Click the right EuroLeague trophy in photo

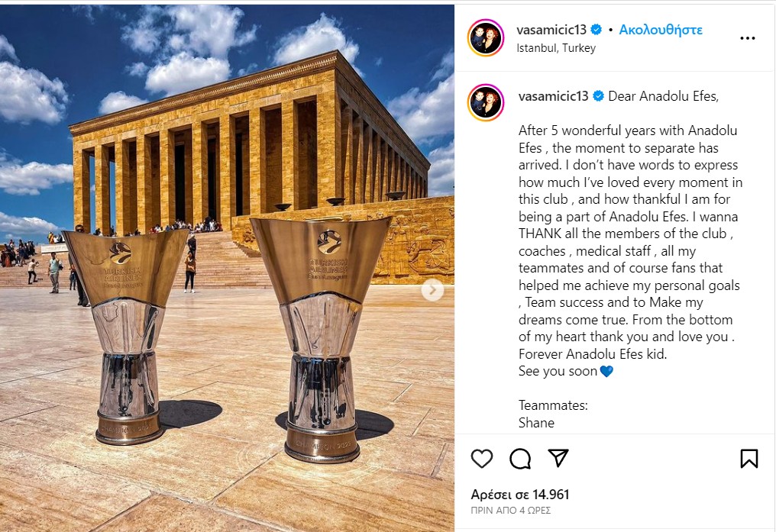coord(321,339)
